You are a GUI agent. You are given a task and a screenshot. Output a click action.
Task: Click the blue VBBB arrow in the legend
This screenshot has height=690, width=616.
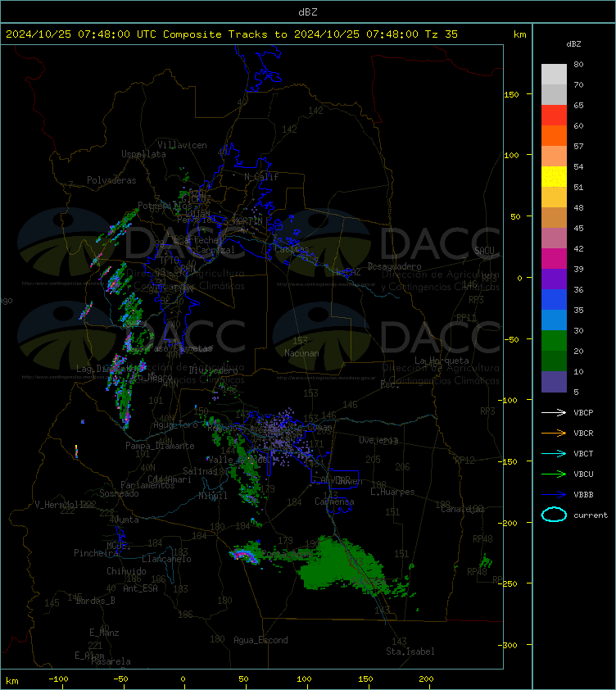554,495
